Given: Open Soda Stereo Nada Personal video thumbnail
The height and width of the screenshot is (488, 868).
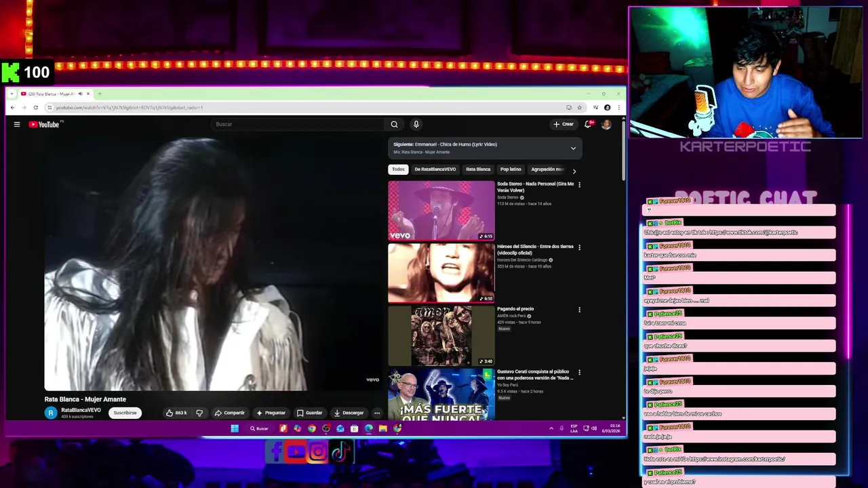Looking at the screenshot, I should [x=441, y=210].
